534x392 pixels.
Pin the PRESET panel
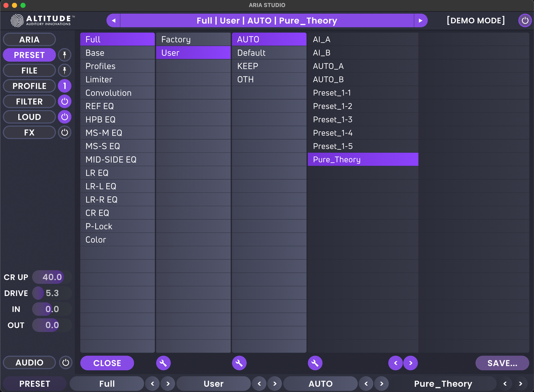click(x=65, y=55)
